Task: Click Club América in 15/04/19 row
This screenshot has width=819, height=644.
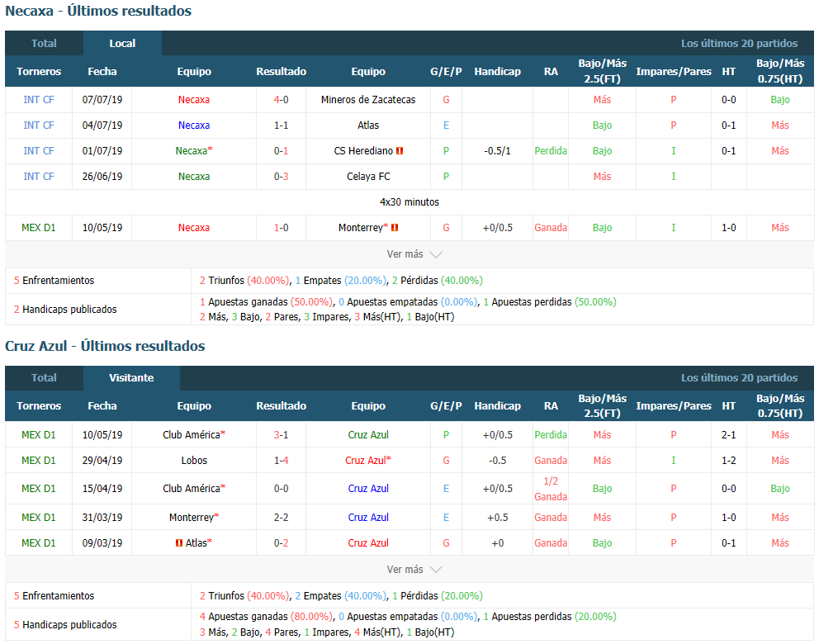Action: click(192, 488)
